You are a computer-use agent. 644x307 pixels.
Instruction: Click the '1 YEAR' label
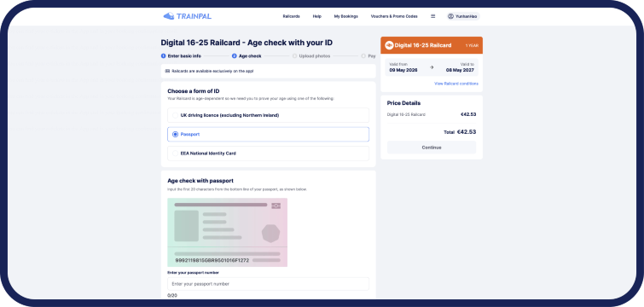point(472,45)
